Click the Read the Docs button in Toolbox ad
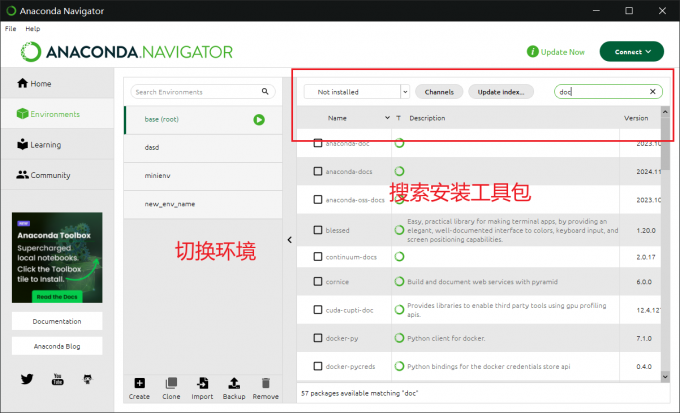The width and height of the screenshot is (680, 413). (57, 297)
